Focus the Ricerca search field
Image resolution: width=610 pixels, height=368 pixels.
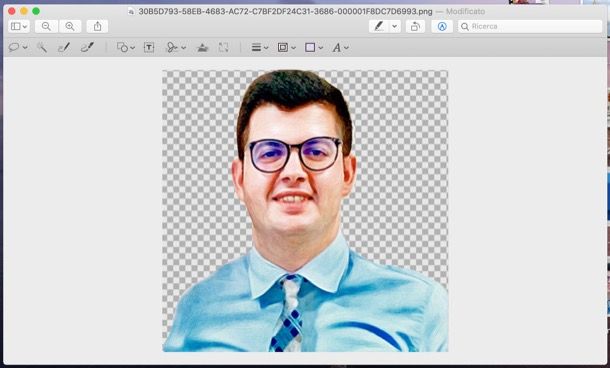click(530, 26)
